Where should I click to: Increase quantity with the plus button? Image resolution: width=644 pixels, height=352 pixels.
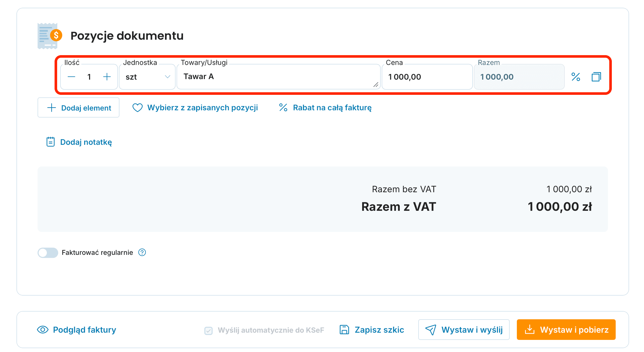[107, 77]
